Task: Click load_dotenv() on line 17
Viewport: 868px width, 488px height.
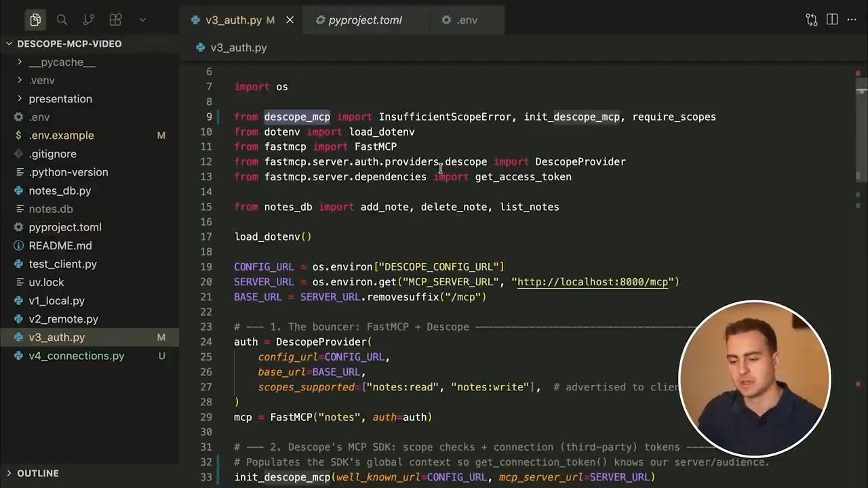Action: [x=273, y=237]
